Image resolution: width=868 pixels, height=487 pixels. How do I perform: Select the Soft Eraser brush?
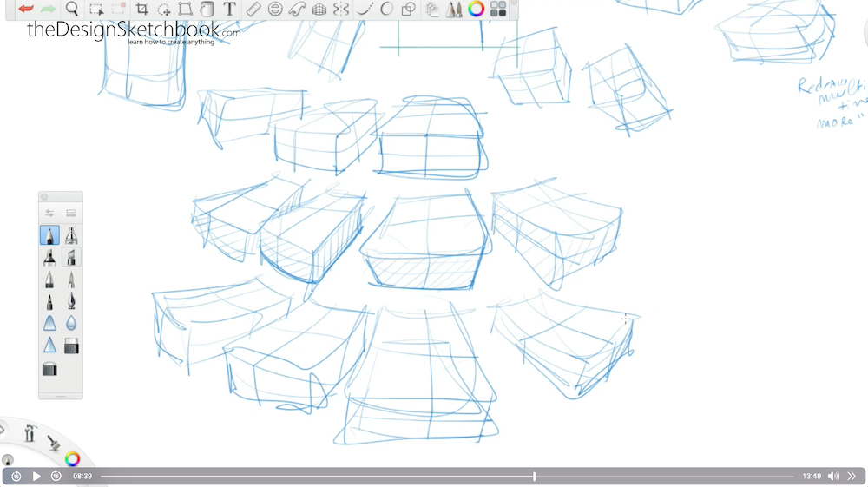(49, 369)
